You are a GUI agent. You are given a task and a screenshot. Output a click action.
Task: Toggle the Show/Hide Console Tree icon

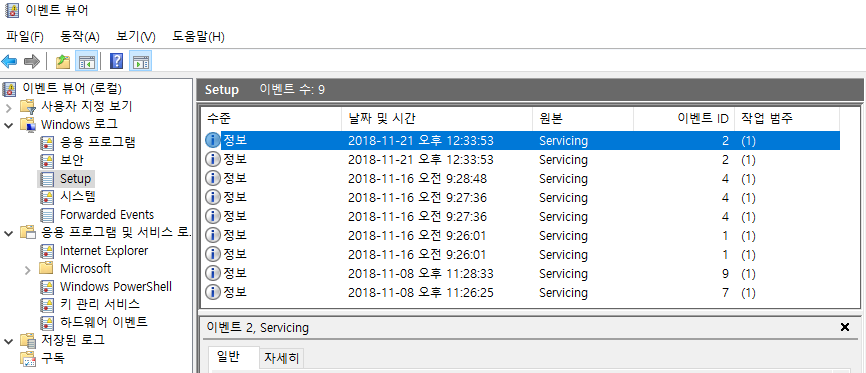pyautogui.click(x=86, y=61)
